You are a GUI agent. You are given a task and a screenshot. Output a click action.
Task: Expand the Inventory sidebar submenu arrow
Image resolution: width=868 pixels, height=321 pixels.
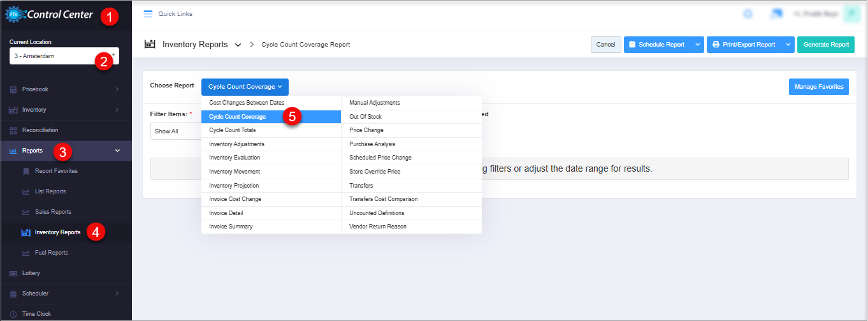click(x=117, y=110)
